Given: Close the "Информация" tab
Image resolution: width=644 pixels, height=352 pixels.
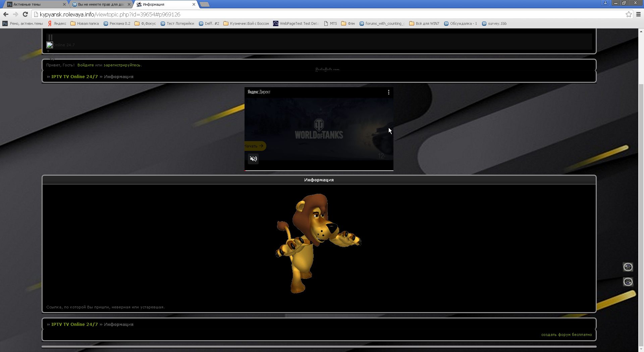Looking at the screenshot, I should [x=194, y=4].
